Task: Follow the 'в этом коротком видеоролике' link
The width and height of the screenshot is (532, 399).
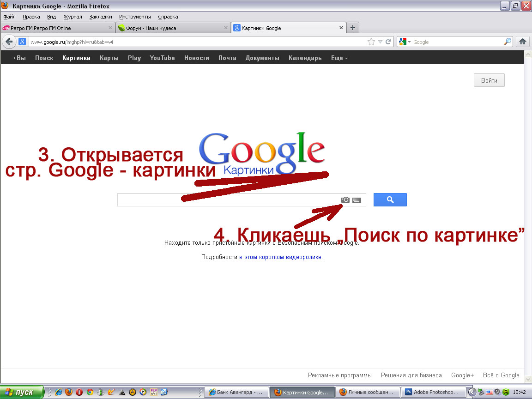Action: 281,257
